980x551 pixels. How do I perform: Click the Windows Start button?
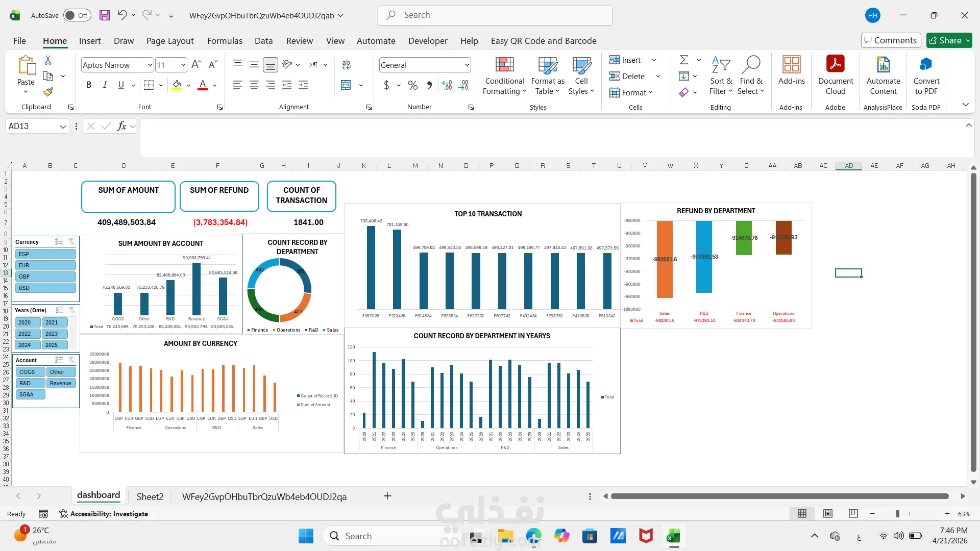click(306, 536)
